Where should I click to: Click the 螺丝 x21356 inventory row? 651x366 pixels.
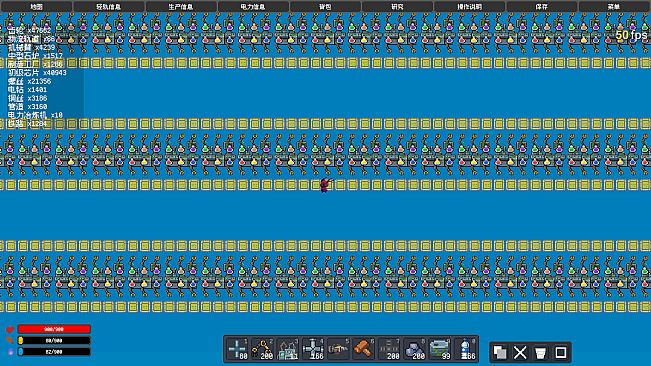pyautogui.click(x=29, y=81)
